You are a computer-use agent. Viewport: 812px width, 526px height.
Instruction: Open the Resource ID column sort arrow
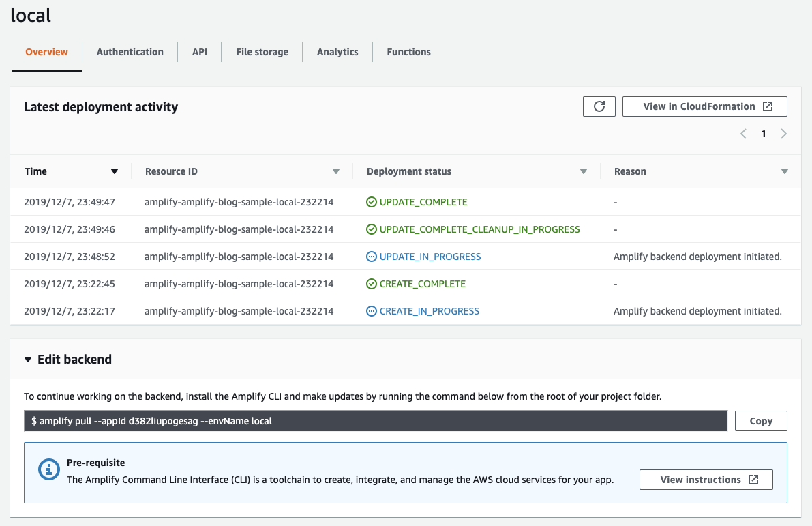(x=336, y=171)
